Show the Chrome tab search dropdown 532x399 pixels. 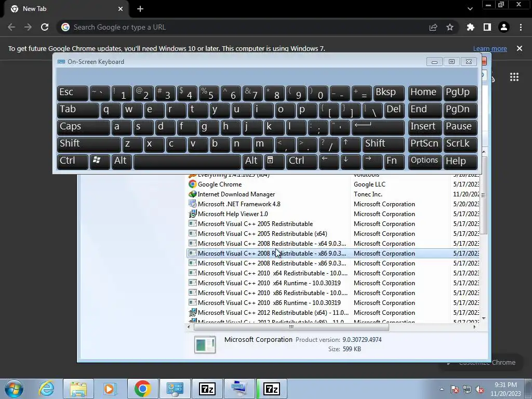pyautogui.click(x=470, y=9)
